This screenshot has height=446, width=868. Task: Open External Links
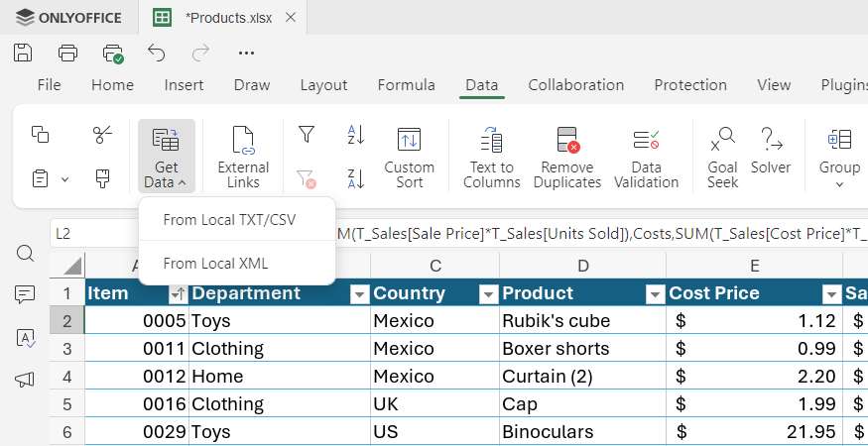(243, 157)
